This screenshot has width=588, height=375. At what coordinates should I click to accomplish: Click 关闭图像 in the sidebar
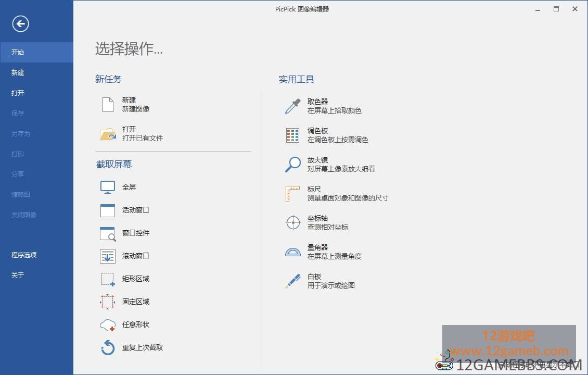37,215
